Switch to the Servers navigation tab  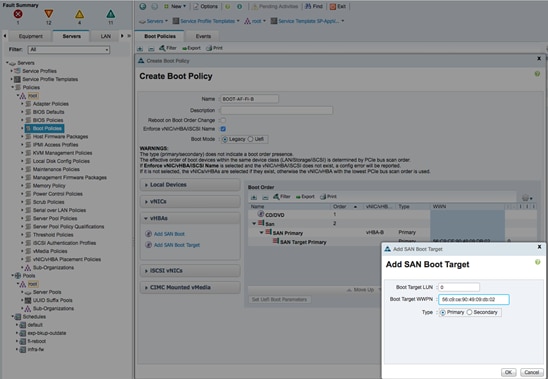[x=71, y=36]
